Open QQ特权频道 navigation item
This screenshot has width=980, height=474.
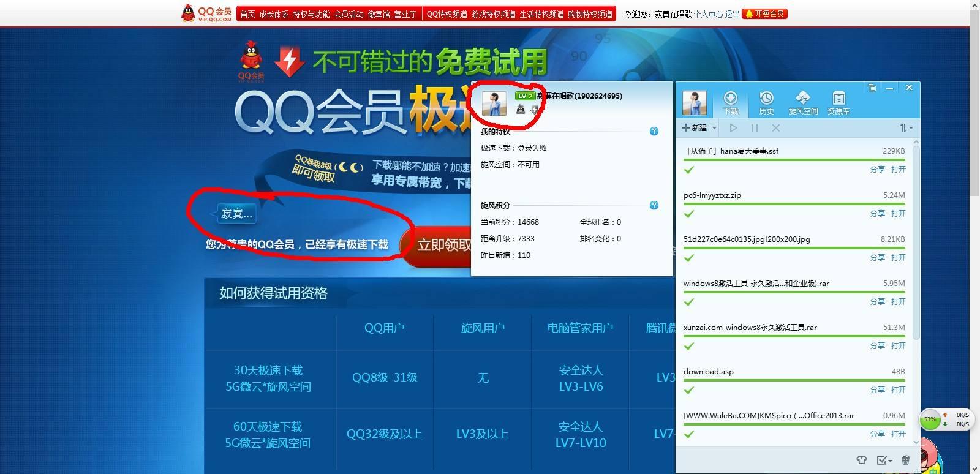click(447, 14)
